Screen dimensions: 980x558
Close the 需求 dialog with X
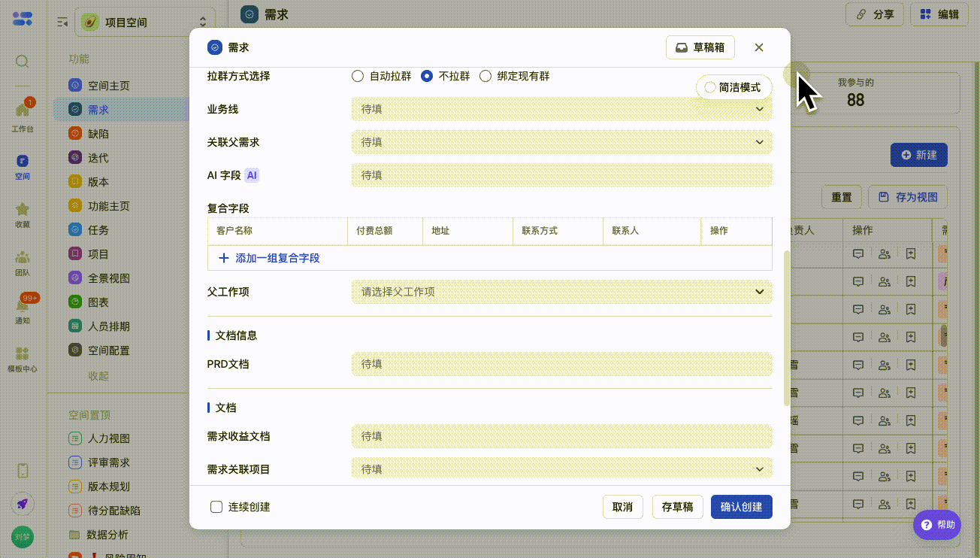click(x=759, y=47)
